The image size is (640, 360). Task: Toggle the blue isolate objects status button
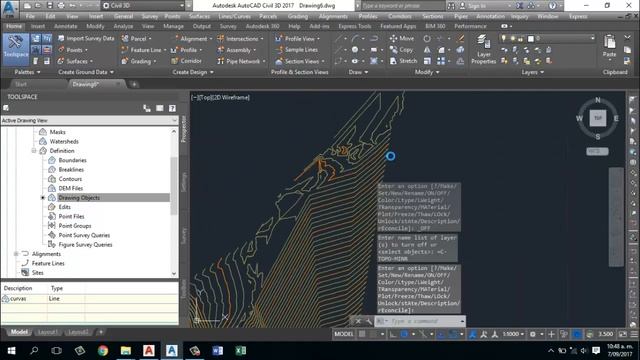577,334
